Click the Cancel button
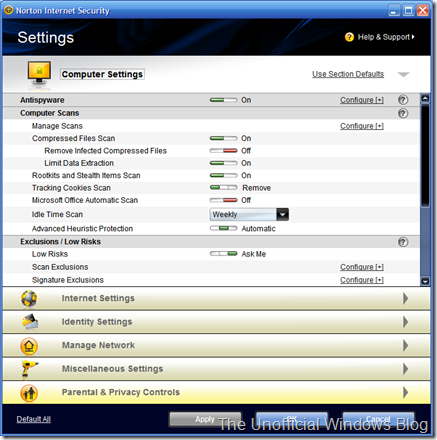The width and height of the screenshot is (437, 440). pos(378,419)
